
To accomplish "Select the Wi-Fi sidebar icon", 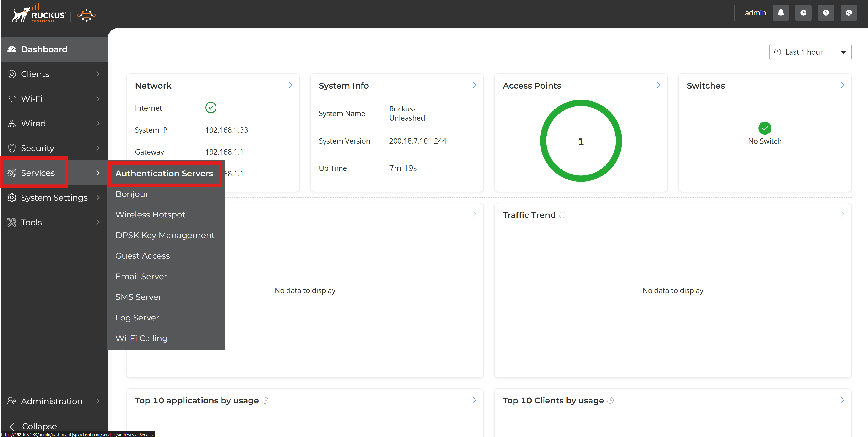I will coord(11,98).
